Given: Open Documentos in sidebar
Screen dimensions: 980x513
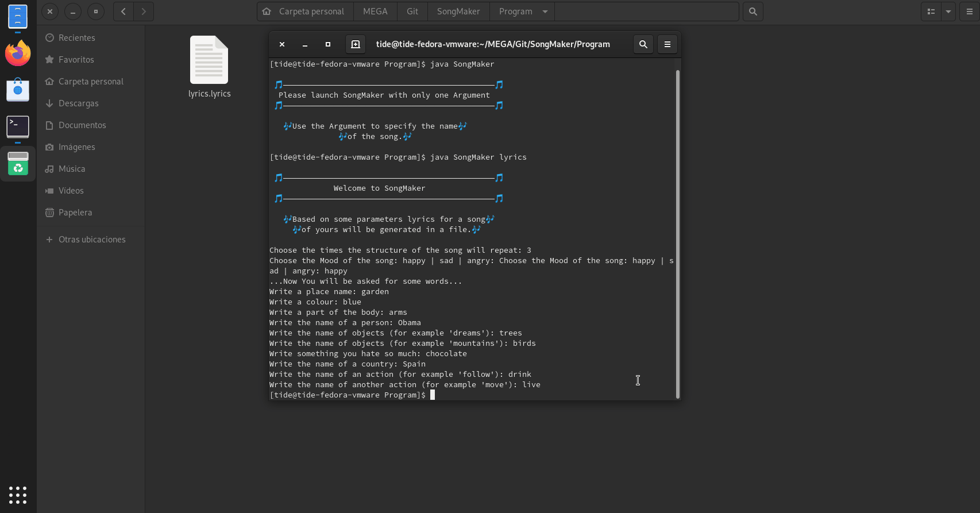Looking at the screenshot, I should (x=91, y=125).
